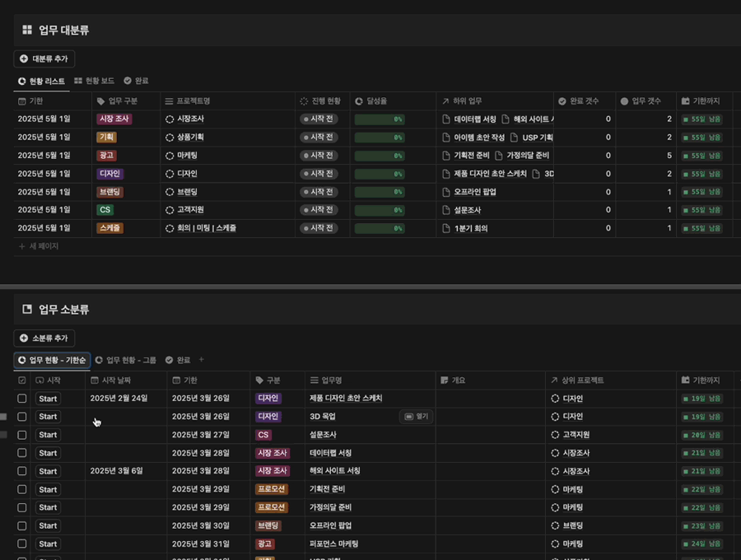741x560 pixels.
Task: Click the 상위 프로젝트 arrow column header
Action: coord(583,380)
